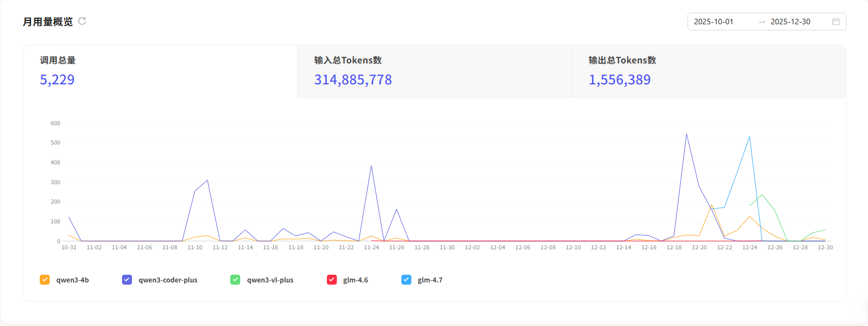Click the 12-20 peak on purple line
This screenshot has width=868, height=326.
coord(686,134)
